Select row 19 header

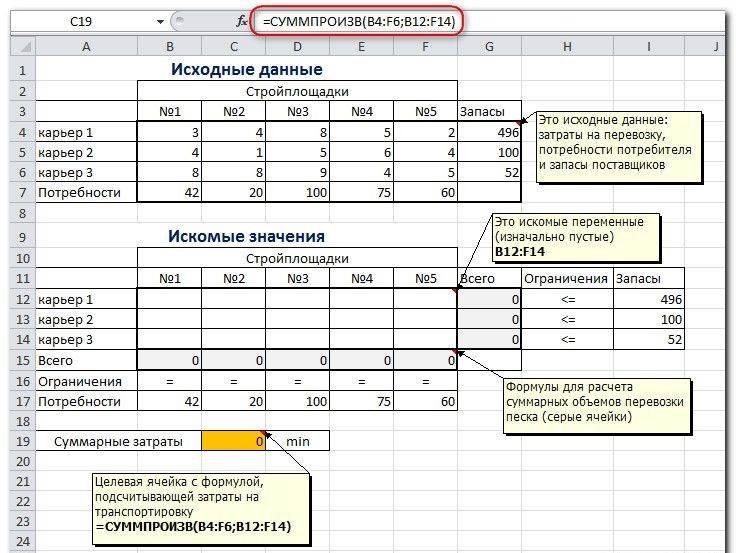(x=23, y=441)
